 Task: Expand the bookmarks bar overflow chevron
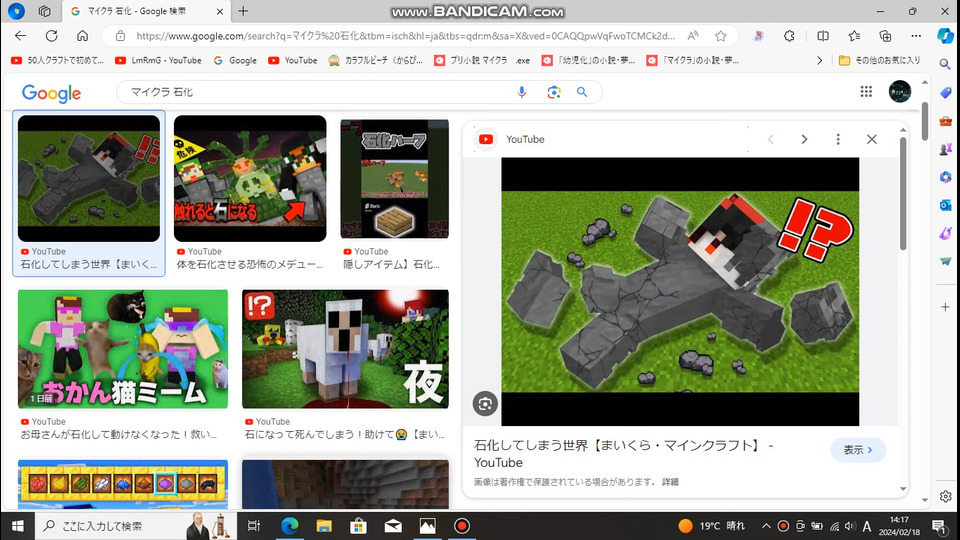coord(819,60)
